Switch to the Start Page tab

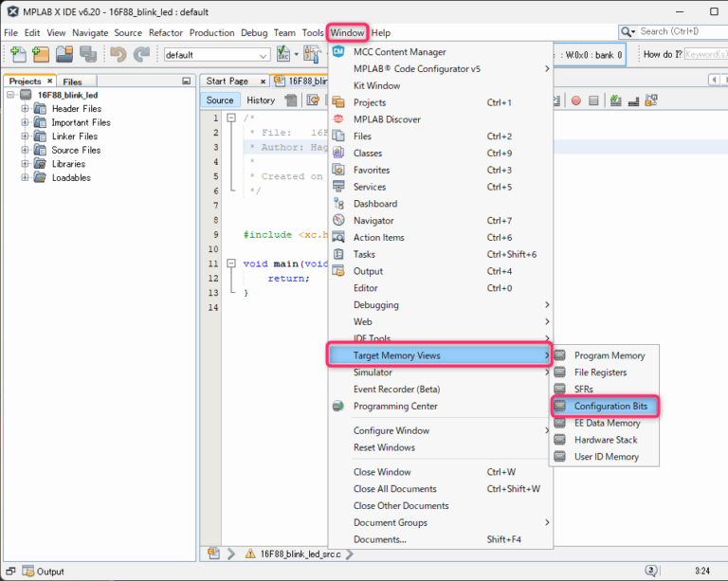[x=227, y=82]
